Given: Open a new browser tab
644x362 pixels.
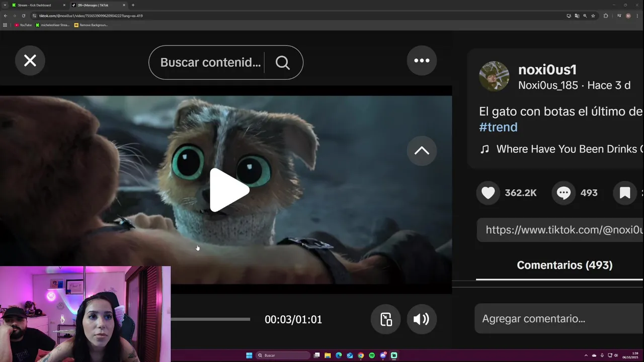Looking at the screenshot, I should tap(133, 5).
